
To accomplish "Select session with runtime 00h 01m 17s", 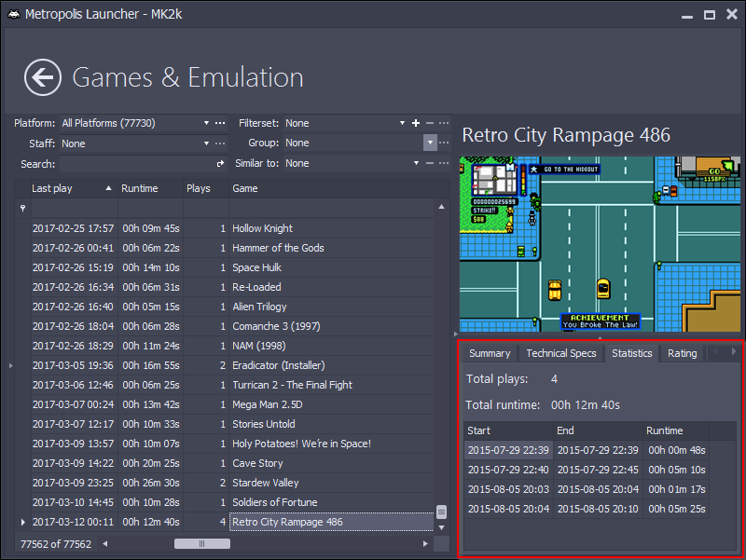I will (x=587, y=489).
